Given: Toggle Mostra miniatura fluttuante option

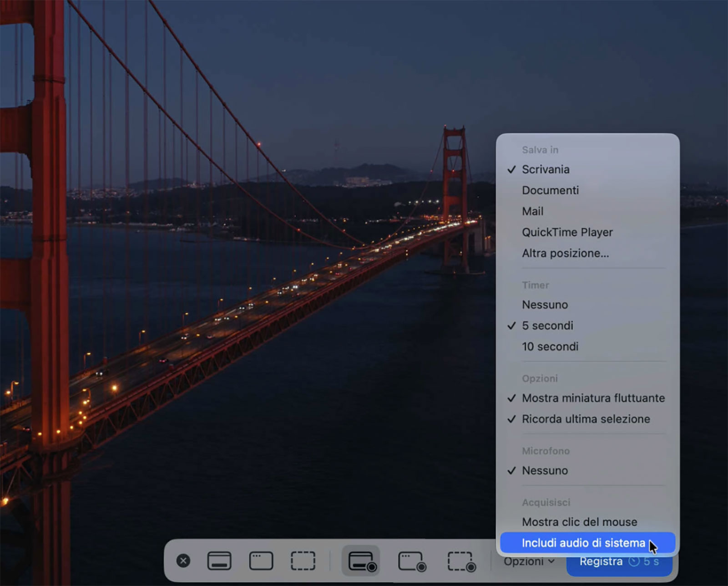Looking at the screenshot, I should coord(587,398).
